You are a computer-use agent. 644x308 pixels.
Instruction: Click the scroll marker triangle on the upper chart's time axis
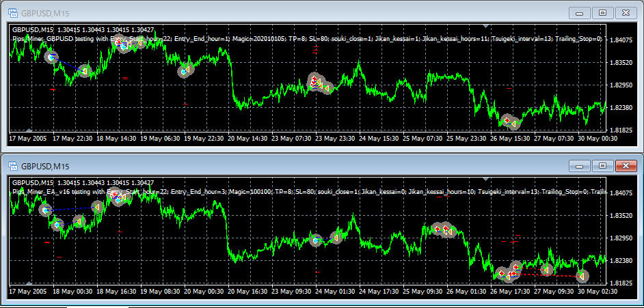tap(29, 130)
